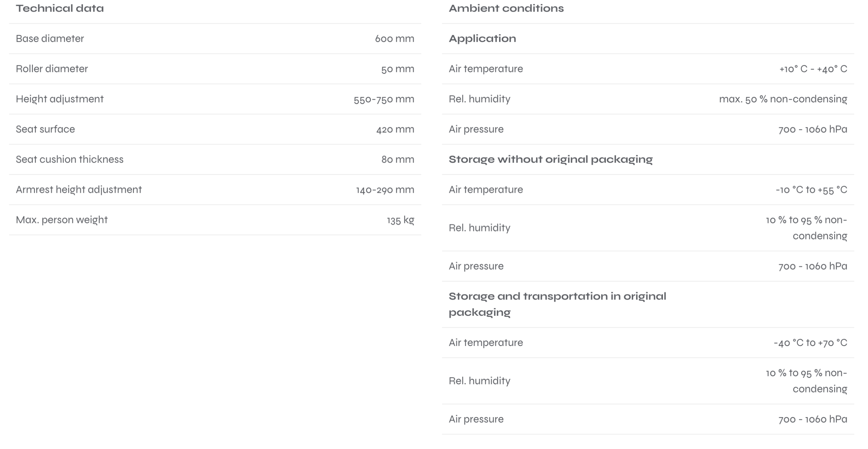868x449 pixels.
Task: Click the Technical data heading
Action: (x=60, y=8)
